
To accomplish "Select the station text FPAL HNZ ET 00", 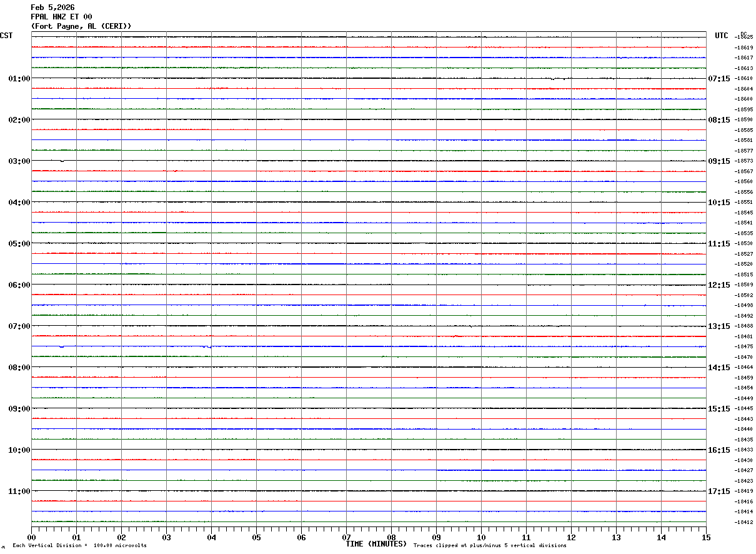I will click(x=61, y=17).
